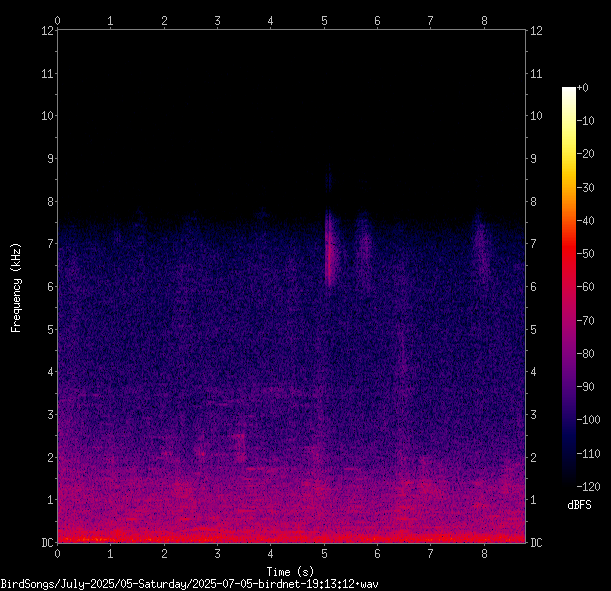Image resolution: width=611 pixels, height=591 pixels.
Task: Click the left frequency axis 4 label
Action: pyautogui.click(x=51, y=372)
